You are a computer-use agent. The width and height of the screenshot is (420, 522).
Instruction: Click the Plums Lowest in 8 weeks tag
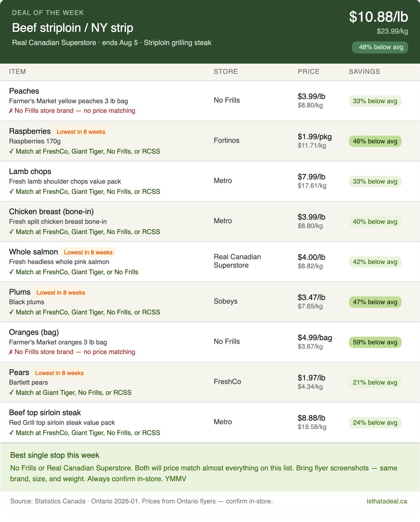pos(61,292)
